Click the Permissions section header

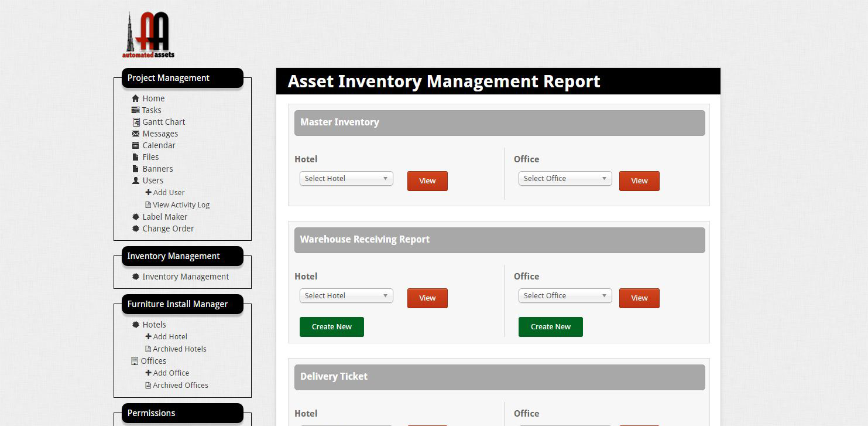pyautogui.click(x=183, y=413)
